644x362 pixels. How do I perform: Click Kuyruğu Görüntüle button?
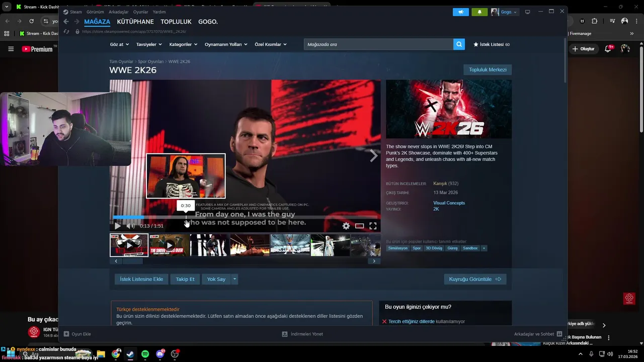click(475, 279)
